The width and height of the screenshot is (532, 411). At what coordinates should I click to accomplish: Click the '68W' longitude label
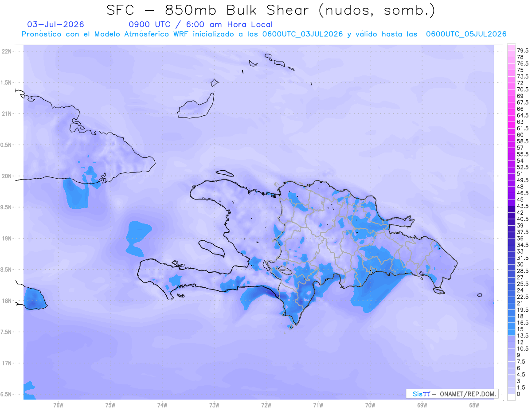pyautogui.click(x=474, y=405)
